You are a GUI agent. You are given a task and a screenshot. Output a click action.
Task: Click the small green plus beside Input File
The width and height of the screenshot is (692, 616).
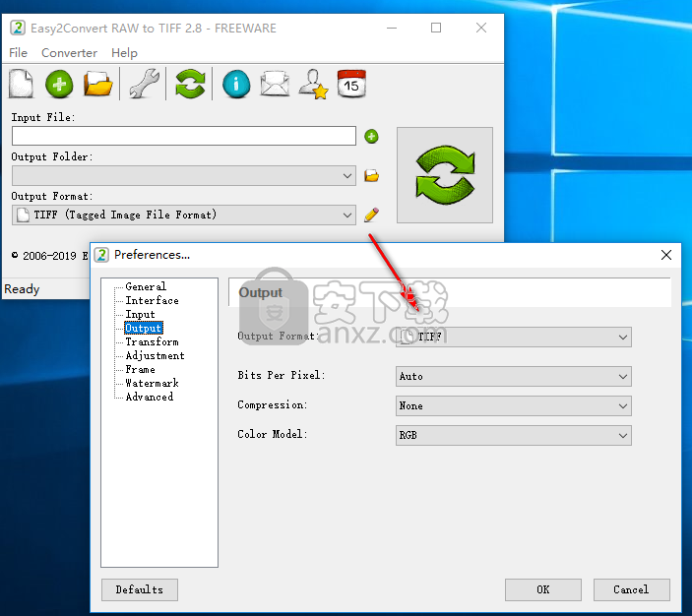[372, 137]
